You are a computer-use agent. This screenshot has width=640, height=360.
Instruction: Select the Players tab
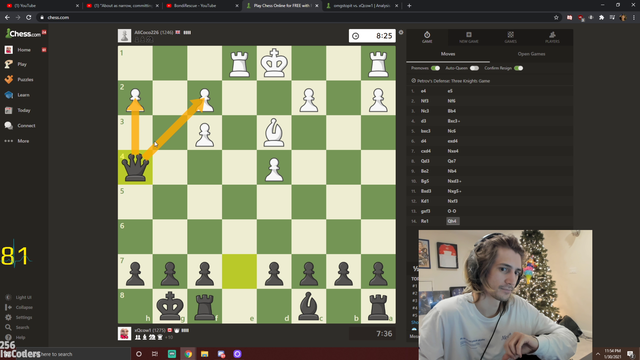(552, 37)
